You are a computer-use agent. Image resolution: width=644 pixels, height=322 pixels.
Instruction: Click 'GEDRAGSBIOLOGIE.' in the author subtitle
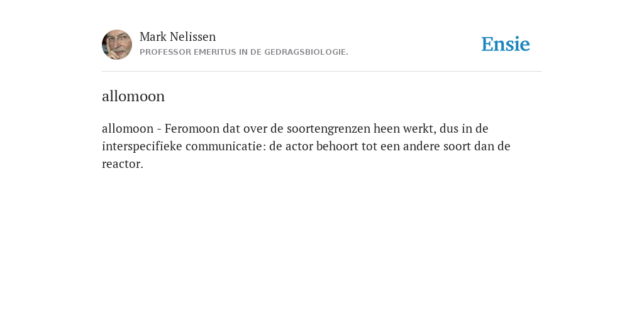(x=306, y=52)
